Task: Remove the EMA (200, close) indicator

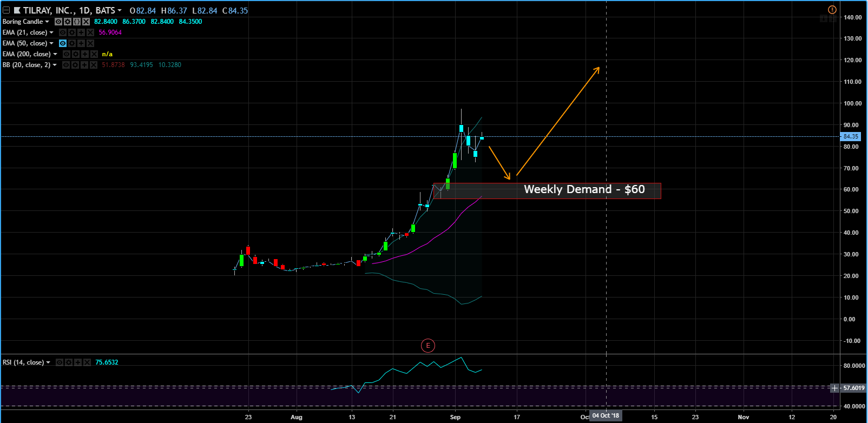Action: tap(94, 54)
